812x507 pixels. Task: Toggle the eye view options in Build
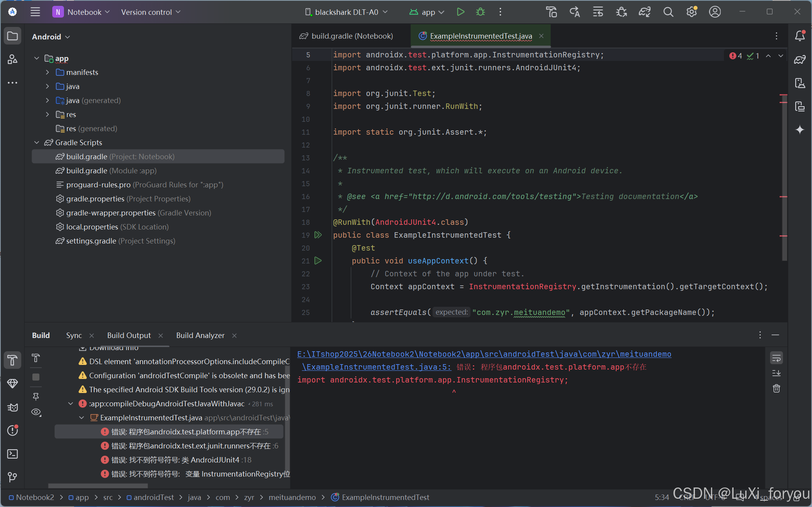(36, 412)
